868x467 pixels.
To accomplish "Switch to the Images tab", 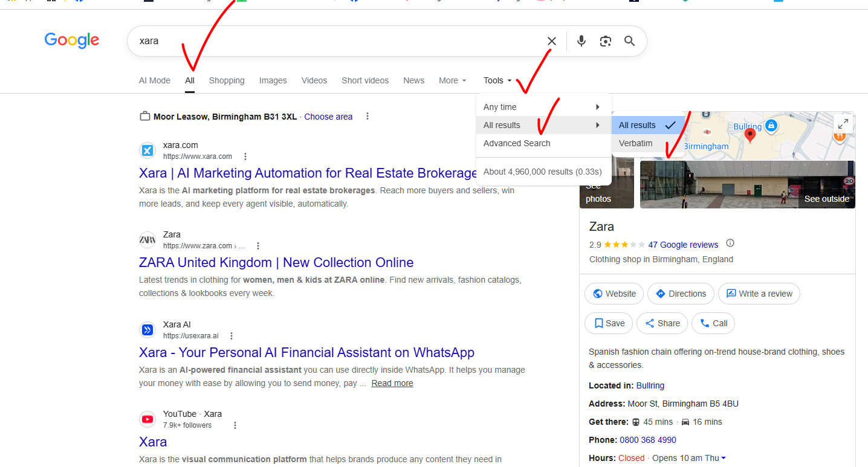I will (273, 80).
